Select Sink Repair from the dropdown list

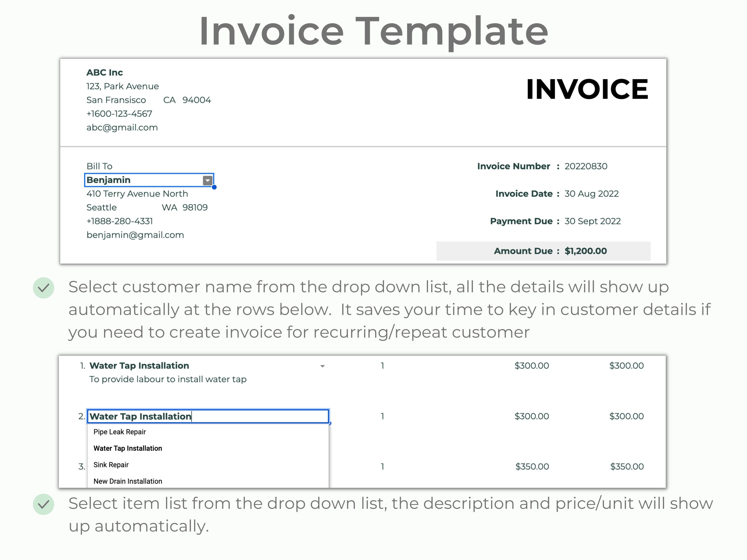(111, 465)
